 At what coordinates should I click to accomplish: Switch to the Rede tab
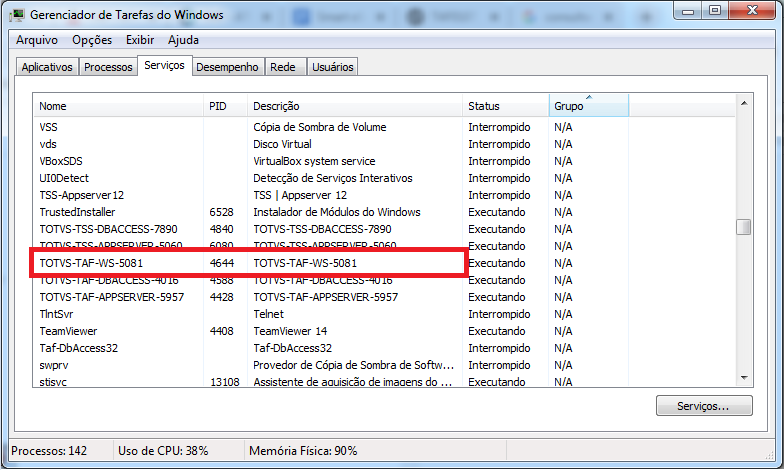pyautogui.click(x=283, y=67)
